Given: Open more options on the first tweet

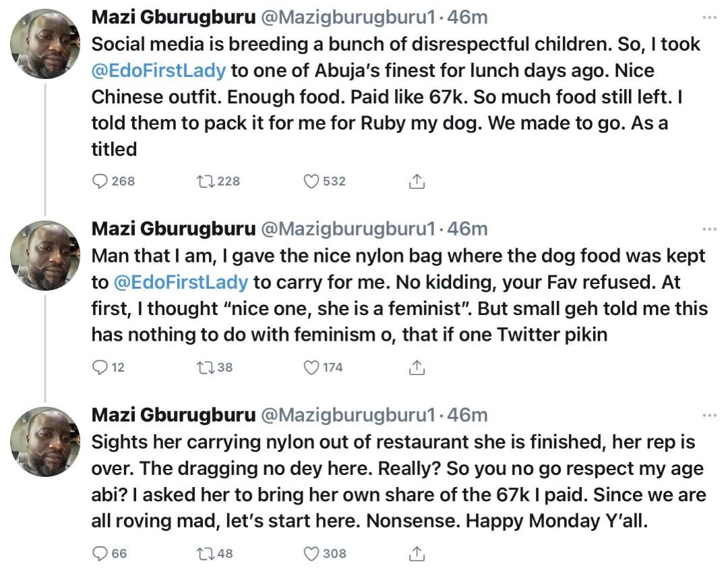Looking at the screenshot, I should (709, 18).
